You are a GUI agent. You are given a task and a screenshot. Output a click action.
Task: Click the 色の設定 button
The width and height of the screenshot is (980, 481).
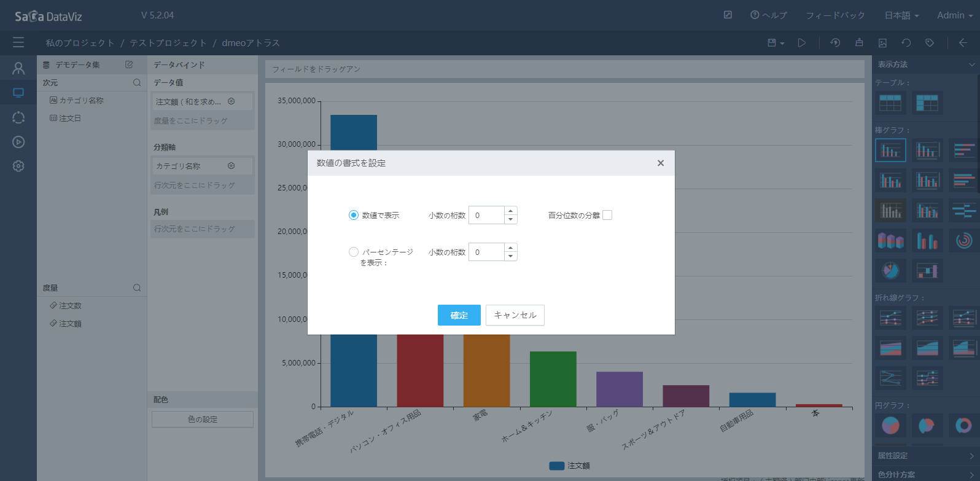(203, 419)
